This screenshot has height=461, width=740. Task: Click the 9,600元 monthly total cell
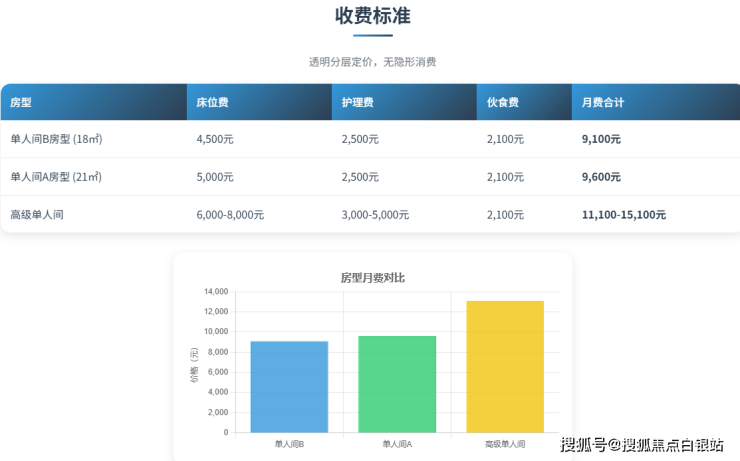tap(601, 177)
